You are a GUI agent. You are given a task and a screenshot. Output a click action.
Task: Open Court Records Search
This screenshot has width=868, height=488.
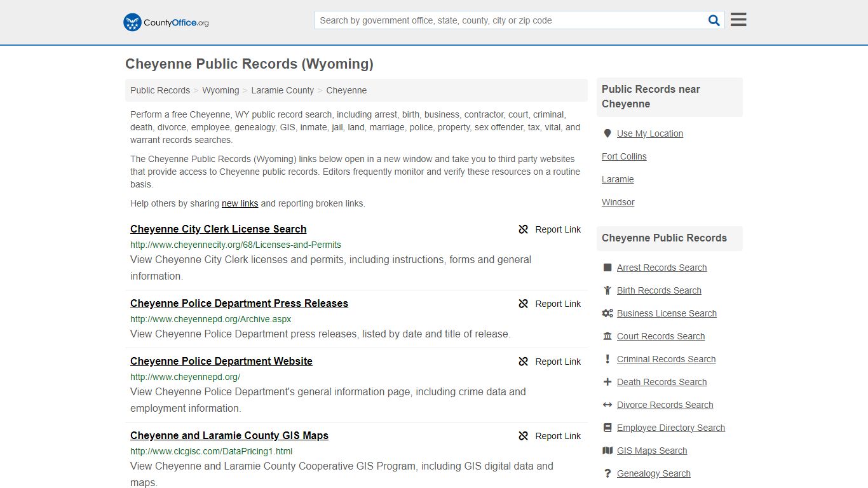[661, 336]
